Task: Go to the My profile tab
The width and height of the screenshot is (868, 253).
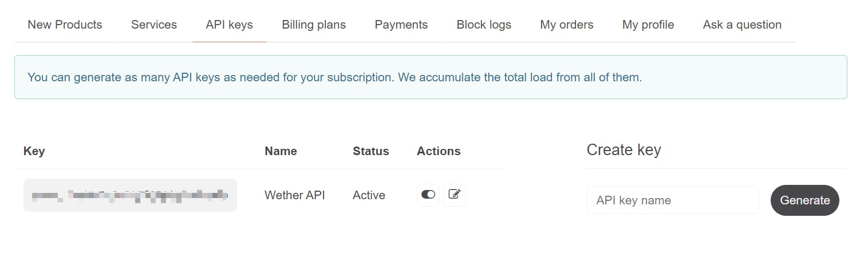Action: pos(648,25)
